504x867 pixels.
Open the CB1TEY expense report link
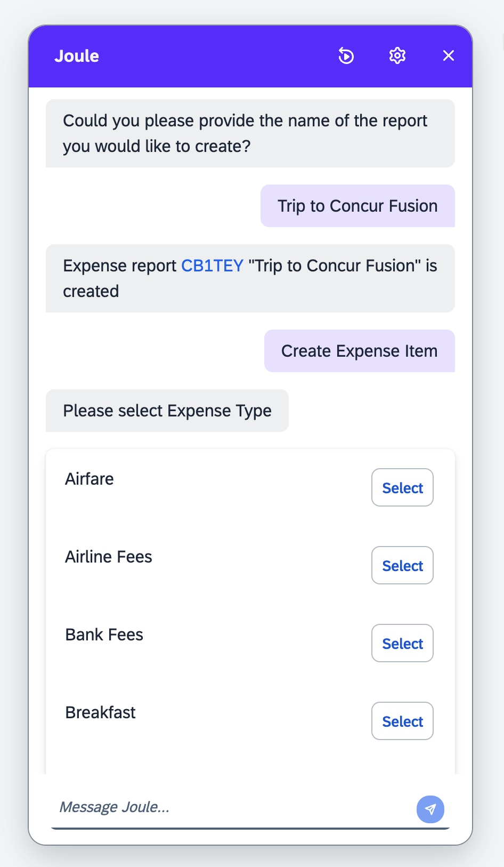click(x=212, y=266)
